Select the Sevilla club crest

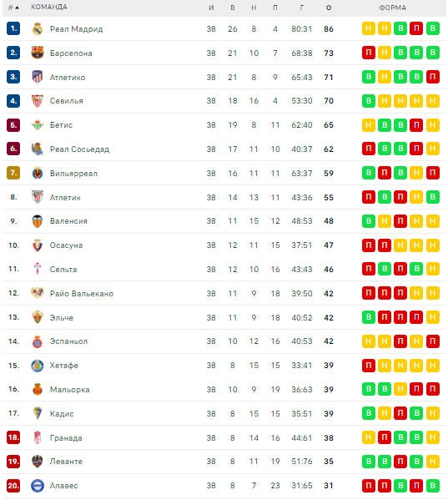click(x=38, y=101)
